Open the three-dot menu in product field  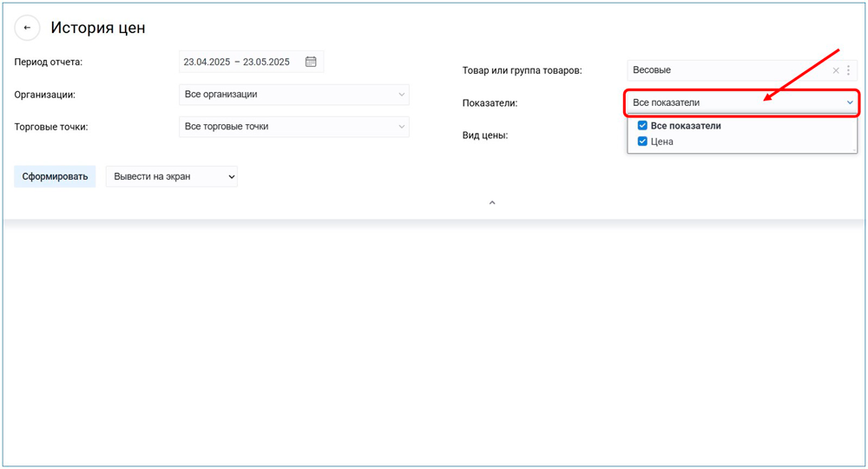pos(849,70)
